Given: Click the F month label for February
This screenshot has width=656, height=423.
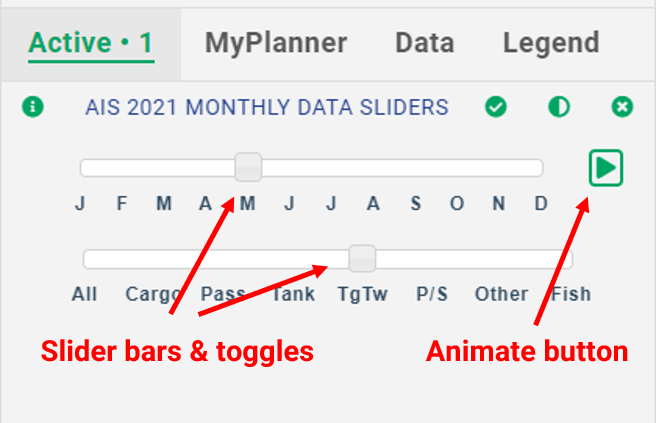Looking at the screenshot, I should tap(122, 204).
